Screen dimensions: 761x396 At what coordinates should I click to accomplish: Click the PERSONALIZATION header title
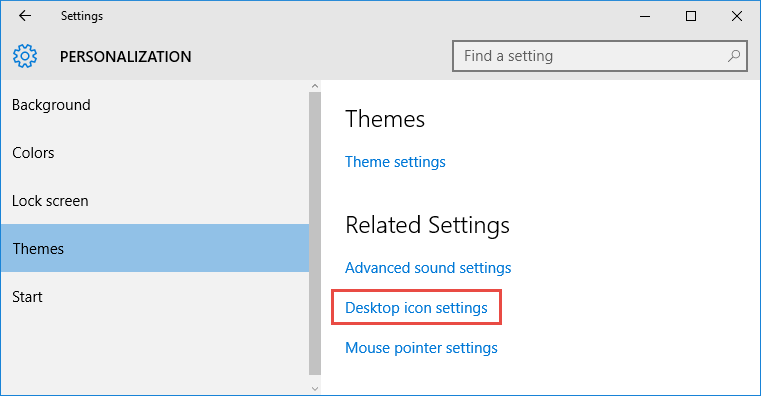click(x=126, y=57)
